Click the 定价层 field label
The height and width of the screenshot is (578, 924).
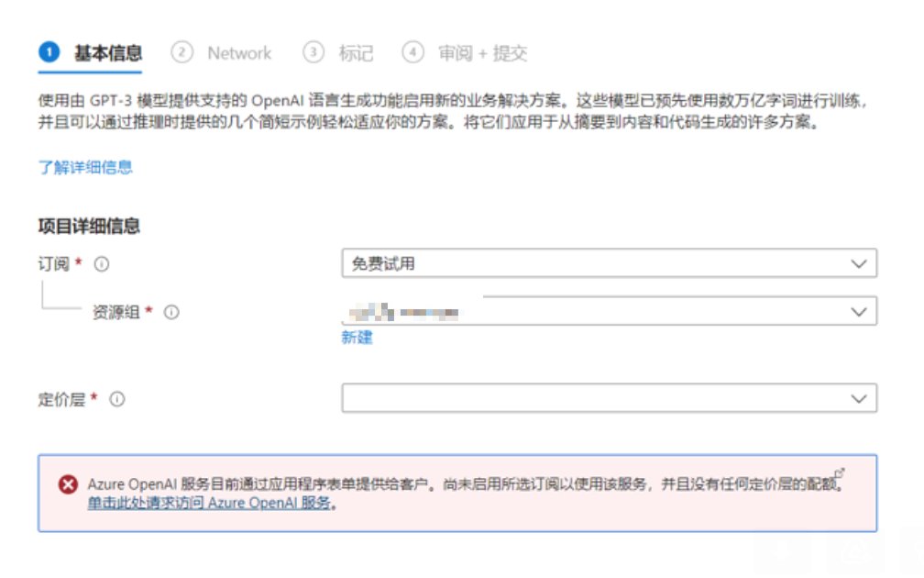[x=61, y=399]
